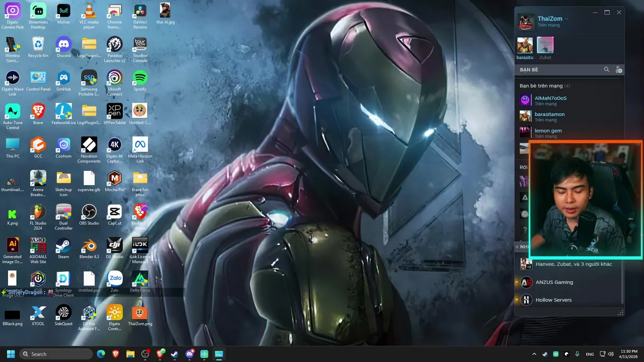This screenshot has width=644, height=362.
Task: Open Samsung Portable SSD shortcut
Action: 89,83
